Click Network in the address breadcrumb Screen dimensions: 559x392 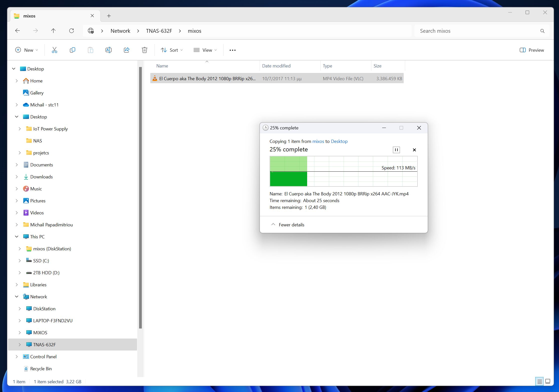pyautogui.click(x=120, y=31)
